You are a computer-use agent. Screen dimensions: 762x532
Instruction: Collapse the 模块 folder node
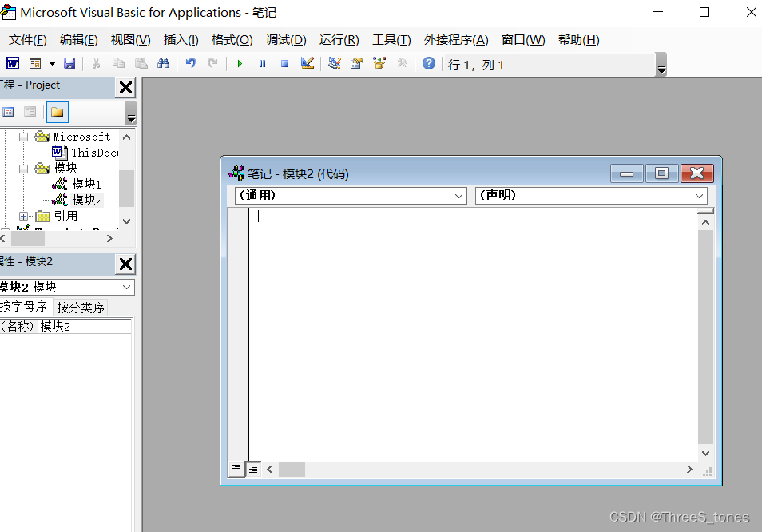pyautogui.click(x=23, y=169)
